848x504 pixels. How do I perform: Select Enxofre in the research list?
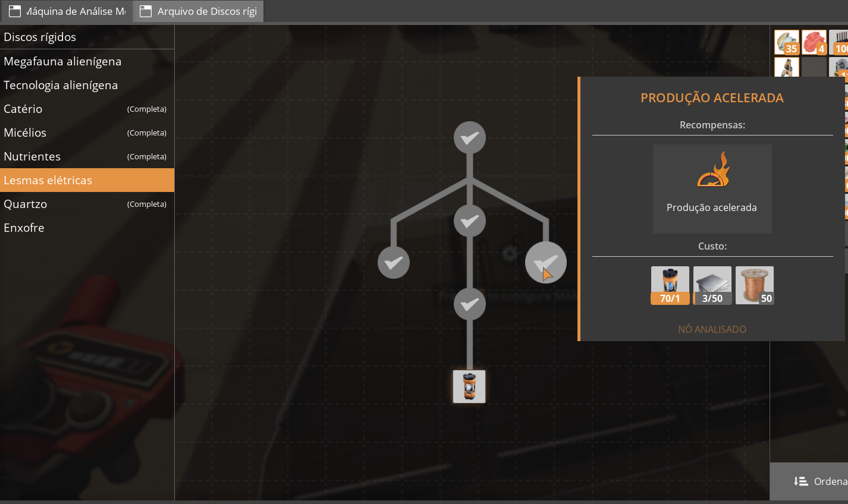(87, 228)
